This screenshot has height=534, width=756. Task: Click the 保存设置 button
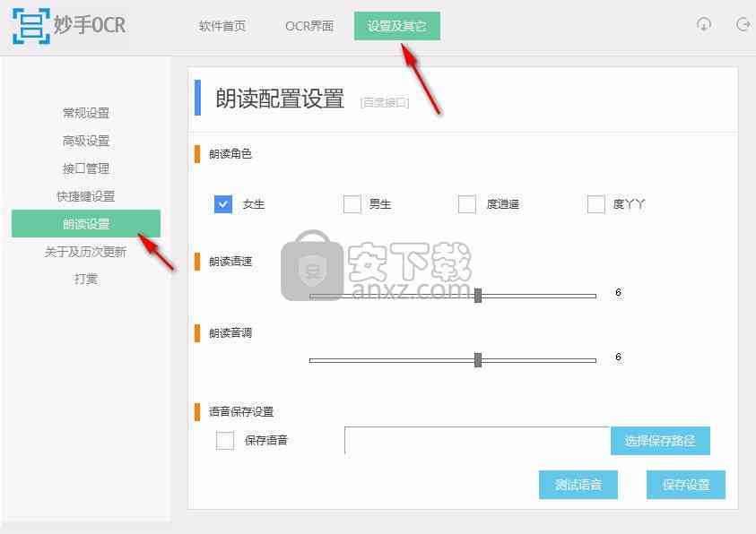coord(686,485)
